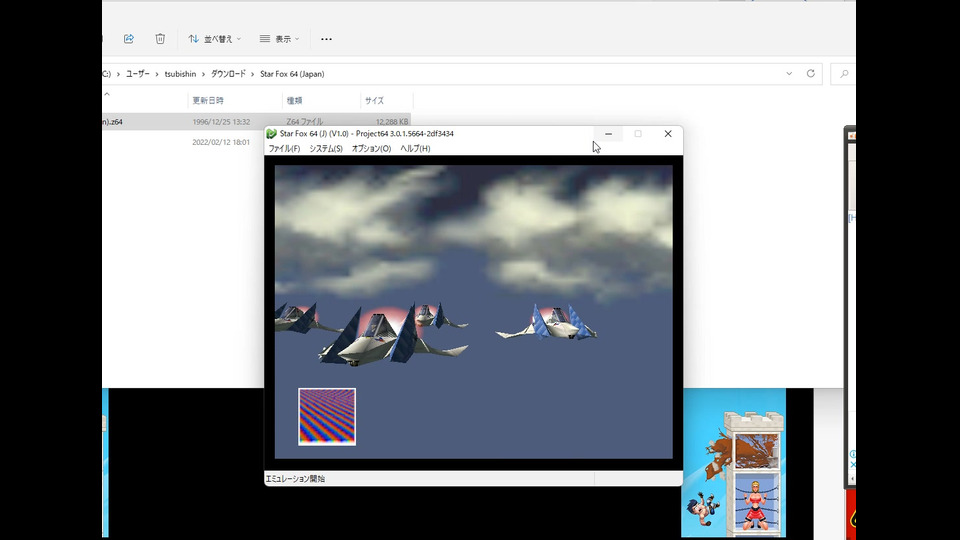Open the ヘルプ(H) menu in Project64
This screenshot has height=540, width=960.
click(415, 149)
